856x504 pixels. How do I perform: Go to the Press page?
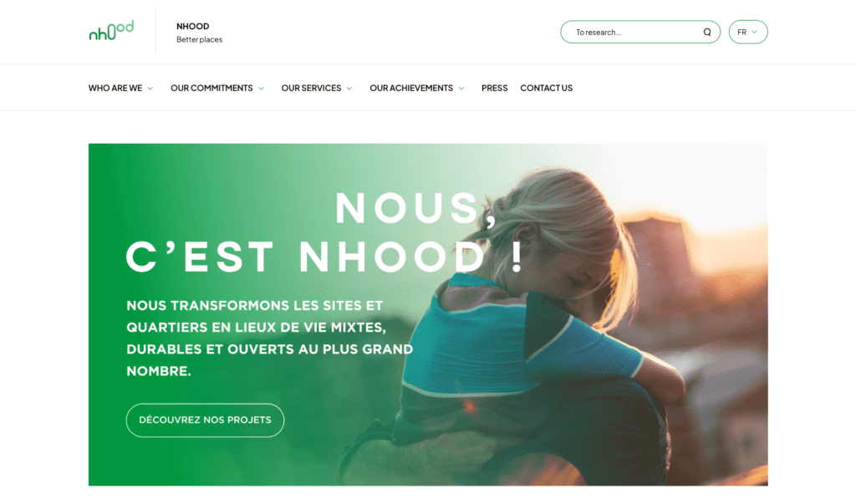click(x=495, y=88)
